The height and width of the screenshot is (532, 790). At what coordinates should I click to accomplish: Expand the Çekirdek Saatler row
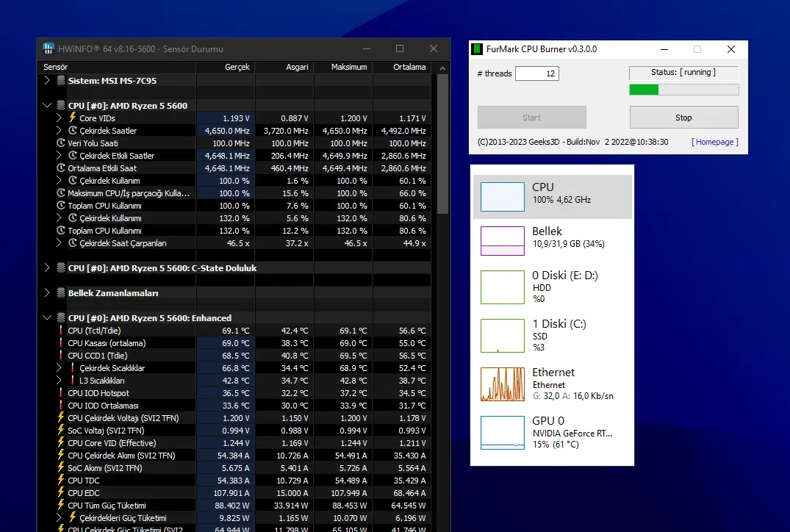59,131
